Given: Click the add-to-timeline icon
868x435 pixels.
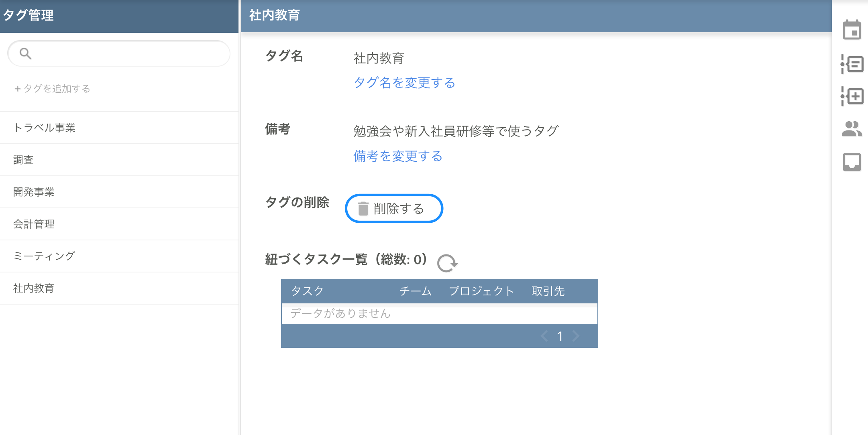Looking at the screenshot, I should pyautogui.click(x=853, y=96).
